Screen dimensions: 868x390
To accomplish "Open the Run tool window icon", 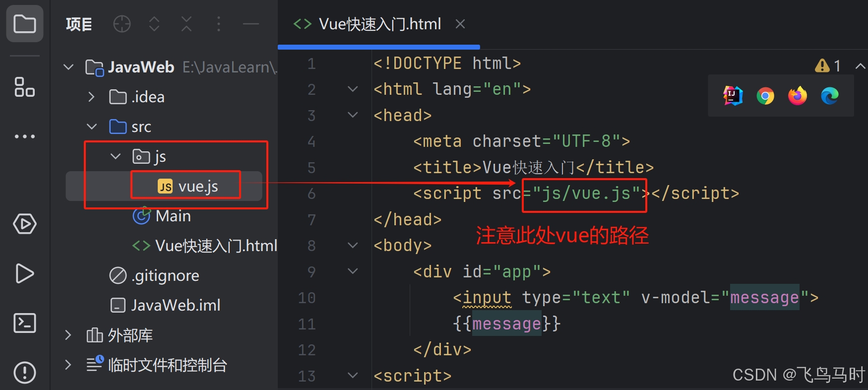I will pos(24,273).
